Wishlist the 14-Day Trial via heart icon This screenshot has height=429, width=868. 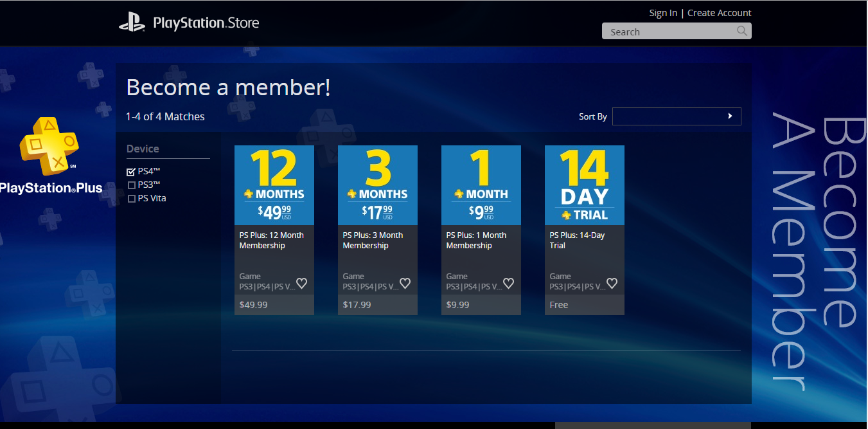(x=612, y=283)
